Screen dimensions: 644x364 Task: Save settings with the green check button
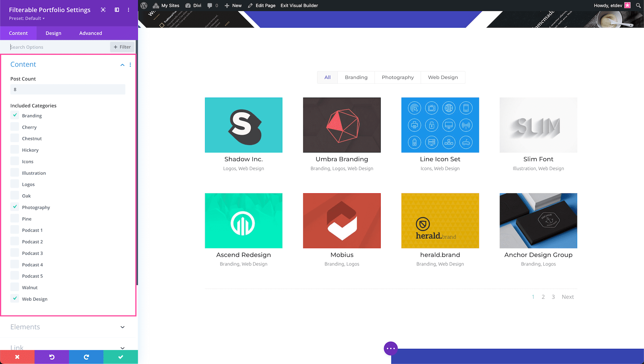coord(121,356)
